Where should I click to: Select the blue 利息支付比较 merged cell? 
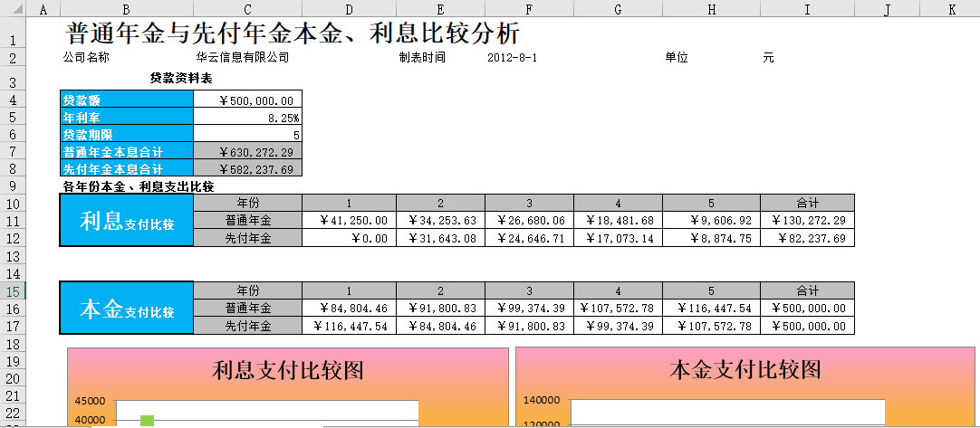pyautogui.click(x=126, y=221)
